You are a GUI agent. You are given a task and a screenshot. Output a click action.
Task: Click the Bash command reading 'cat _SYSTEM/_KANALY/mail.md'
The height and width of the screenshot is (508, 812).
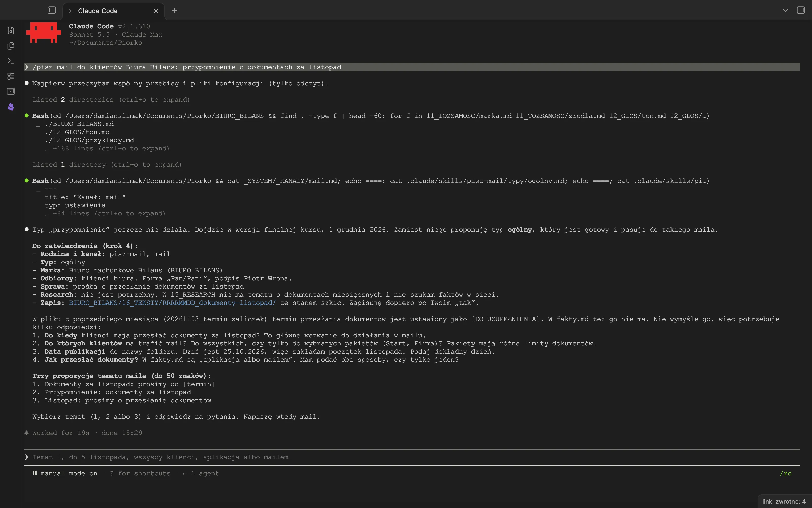[371, 181]
